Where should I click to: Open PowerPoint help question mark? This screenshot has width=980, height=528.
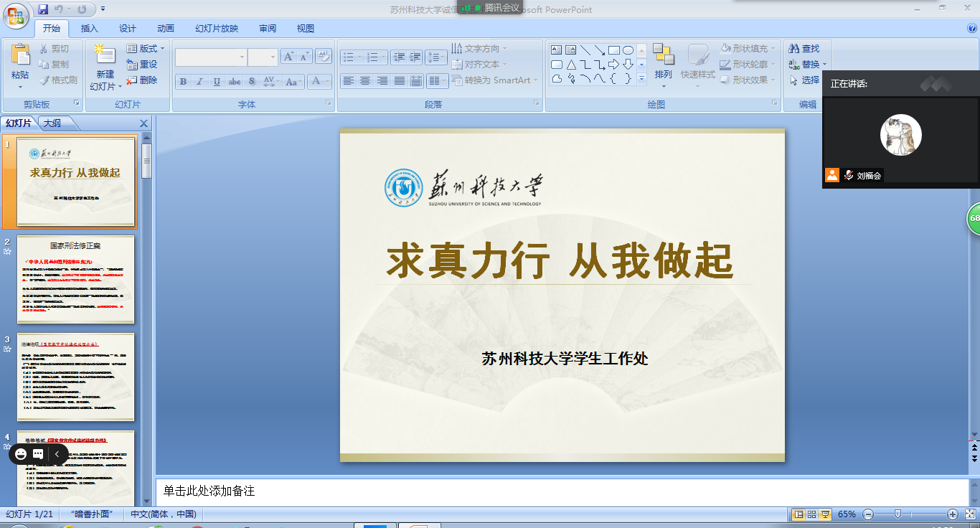pyautogui.click(x=972, y=29)
